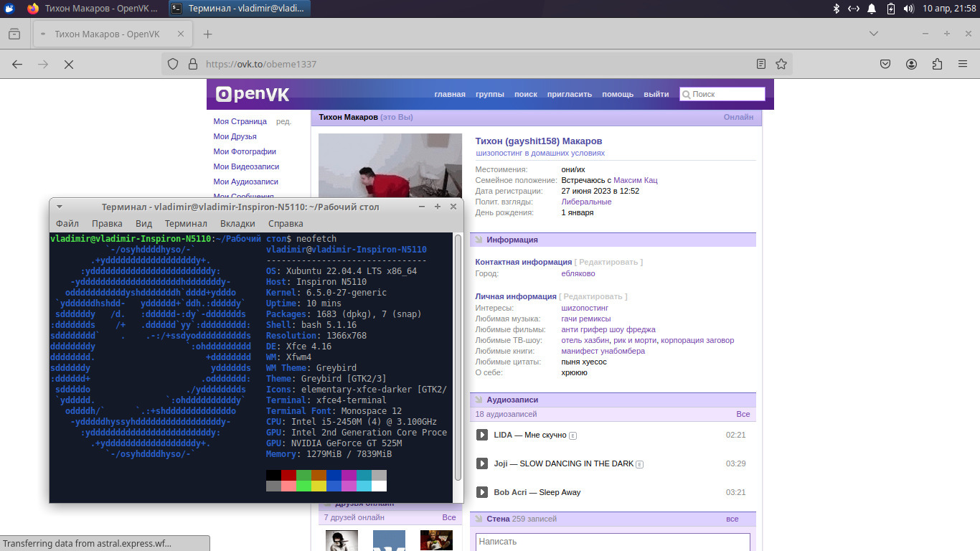Open the Firefox extensions puzzle icon
This screenshot has height=551, width=980.
[x=937, y=64]
